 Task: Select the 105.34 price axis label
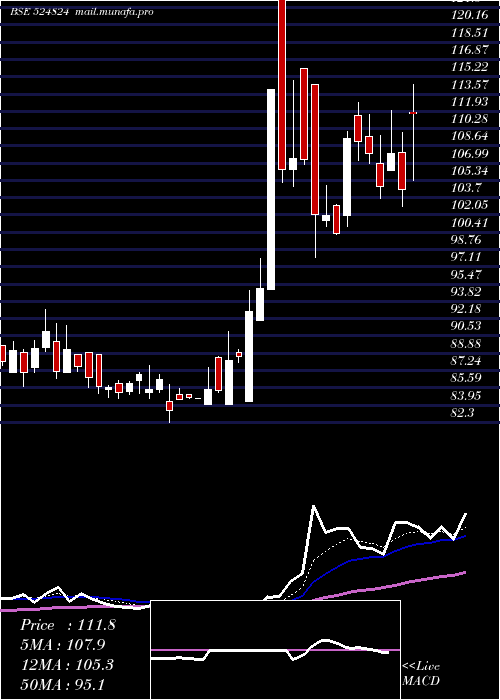(469, 171)
